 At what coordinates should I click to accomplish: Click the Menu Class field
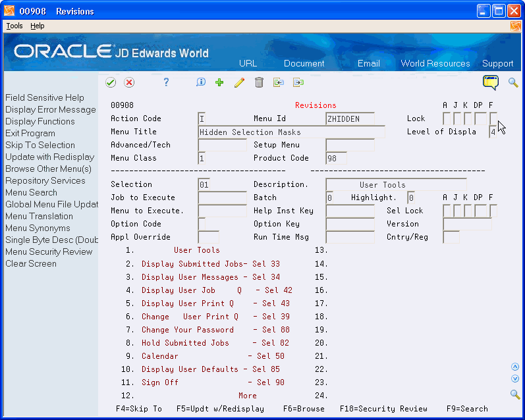coord(202,158)
